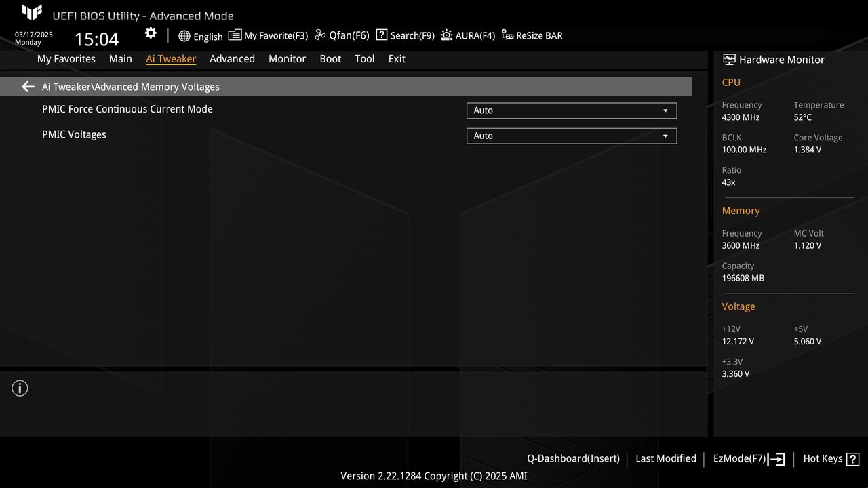
Task: Click the ReSize BAR icon
Action: click(x=508, y=35)
